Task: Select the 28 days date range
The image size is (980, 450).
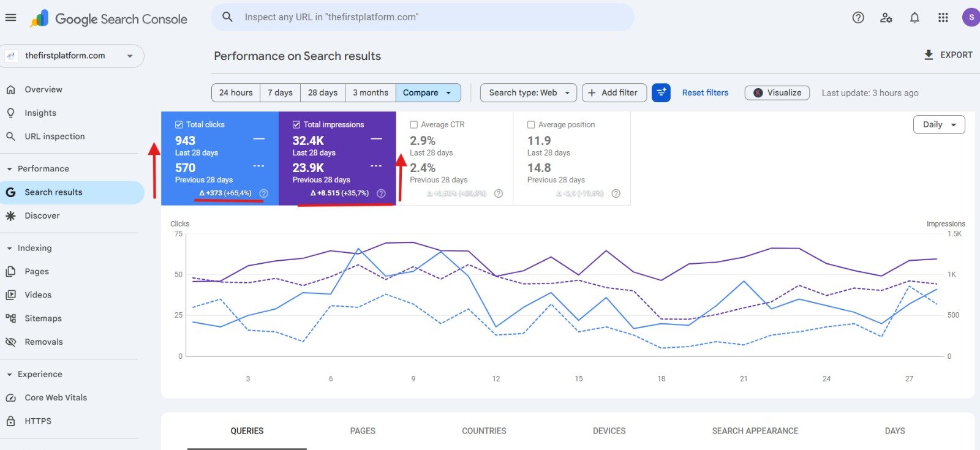Action: click(323, 93)
